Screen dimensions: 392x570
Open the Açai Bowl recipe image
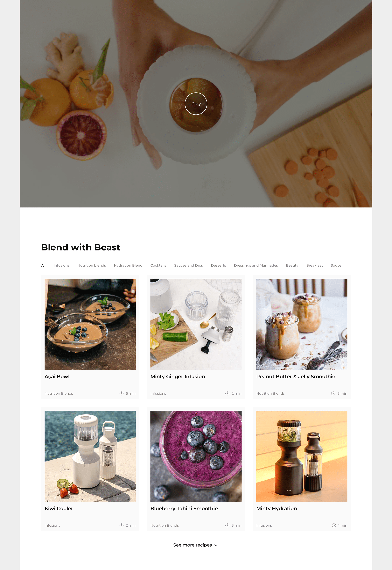(90, 324)
